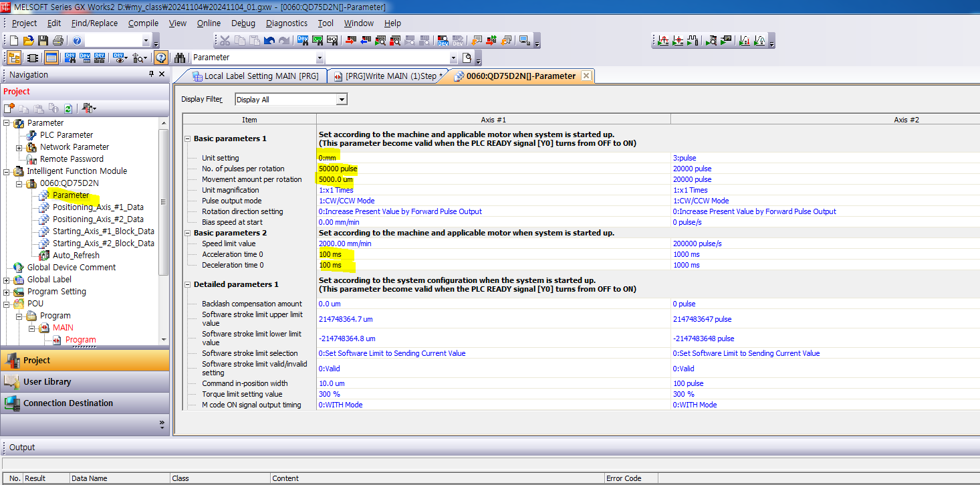Image resolution: width=980 pixels, height=485 pixels.
Task: Click the New project icon
Action: click(x=13, y=41)
